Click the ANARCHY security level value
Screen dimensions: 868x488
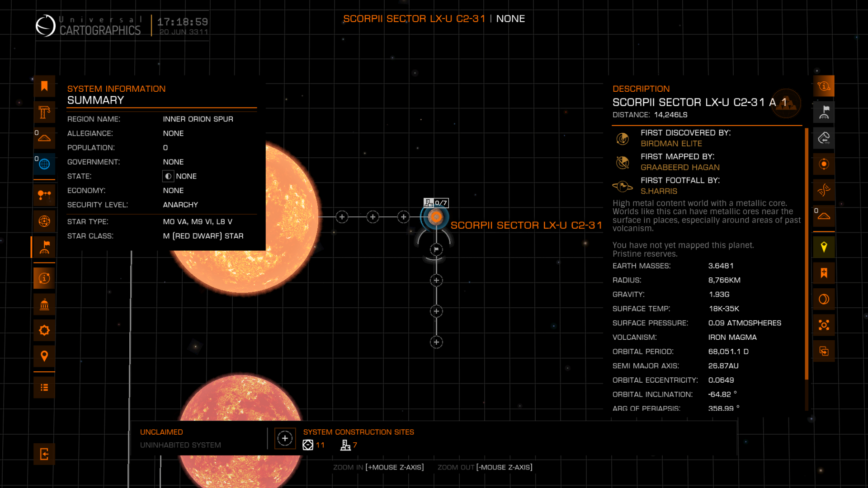[180, 205]
